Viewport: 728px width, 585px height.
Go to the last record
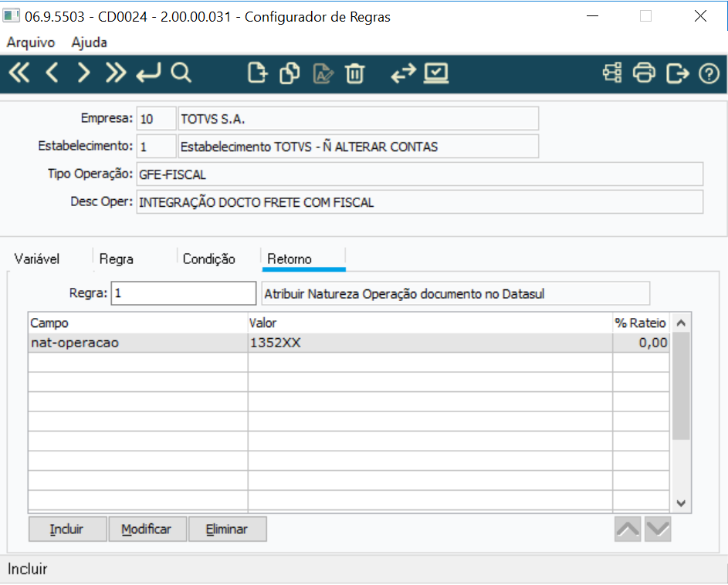pos(116,73)
